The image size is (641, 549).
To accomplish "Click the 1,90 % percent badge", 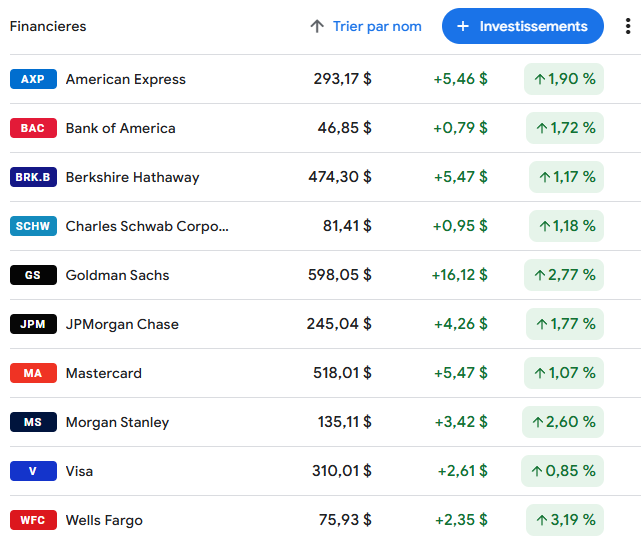I will click(x=564, y=79).
